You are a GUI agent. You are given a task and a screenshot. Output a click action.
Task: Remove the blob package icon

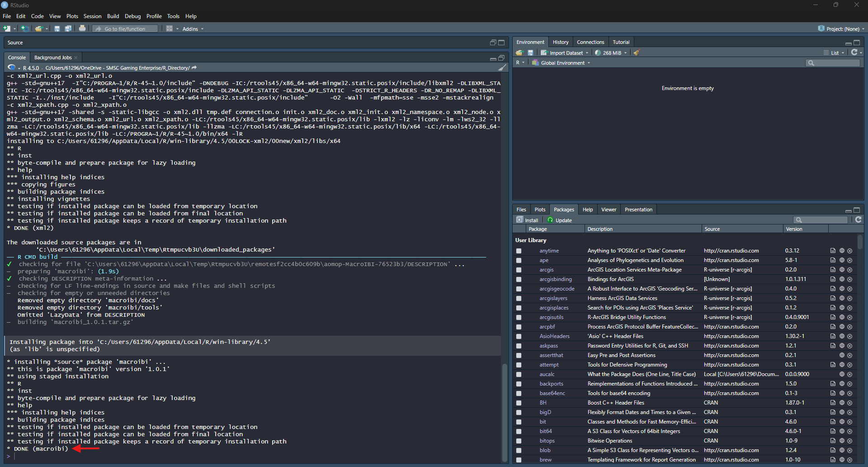(849, 450)
